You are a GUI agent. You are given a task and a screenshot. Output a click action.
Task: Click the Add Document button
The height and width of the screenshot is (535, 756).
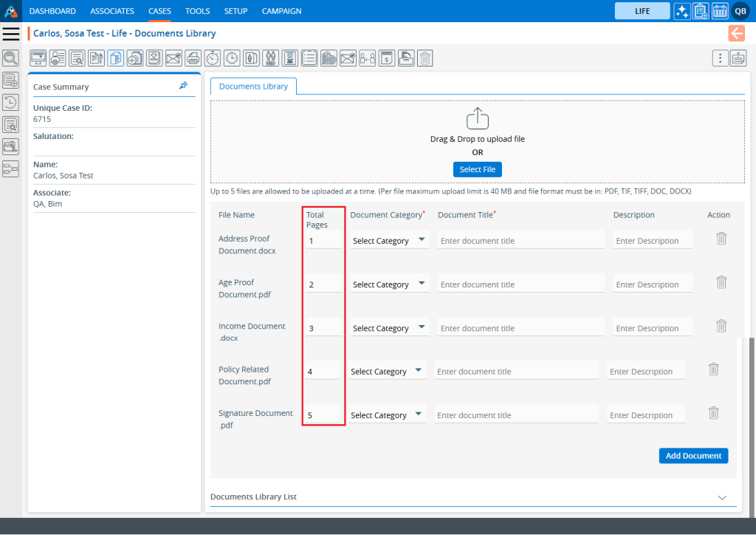(x=693, y=456)
